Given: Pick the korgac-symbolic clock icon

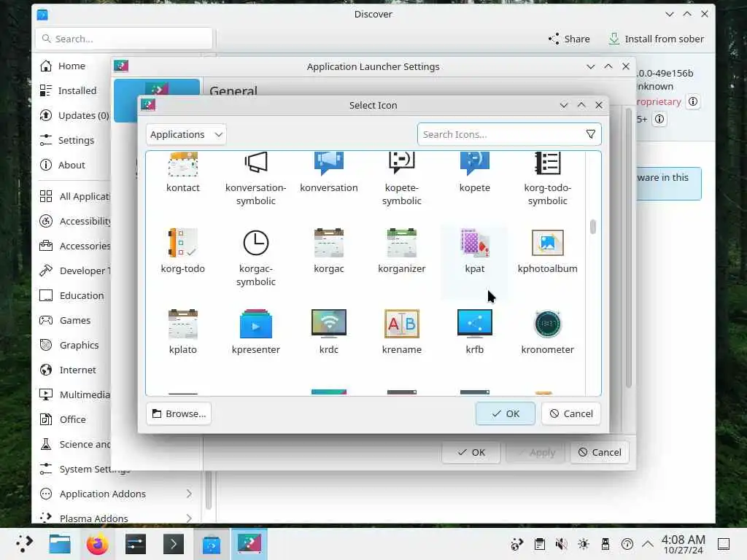Looking at the screenshot, I should click(x=256, y=257).
